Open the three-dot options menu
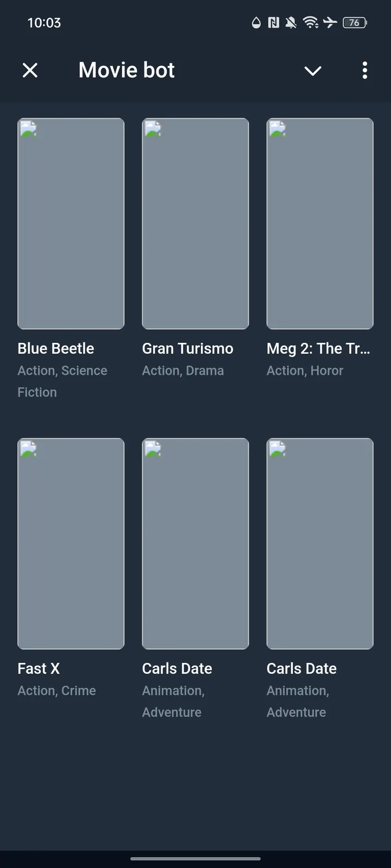391x868 pixels. (364, 70)
